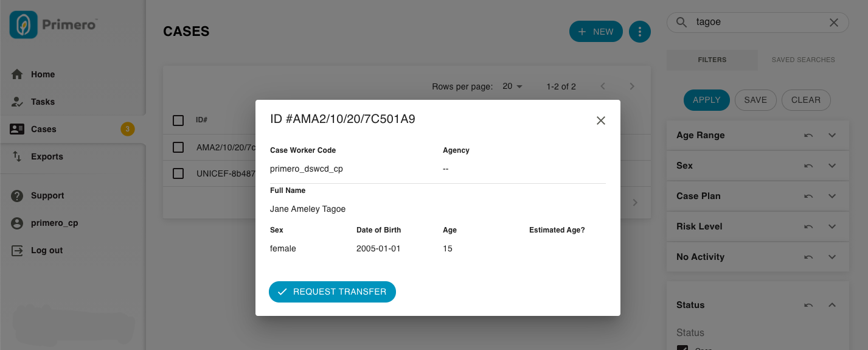Click the Tasks sidebar icon

click(18, 102)
